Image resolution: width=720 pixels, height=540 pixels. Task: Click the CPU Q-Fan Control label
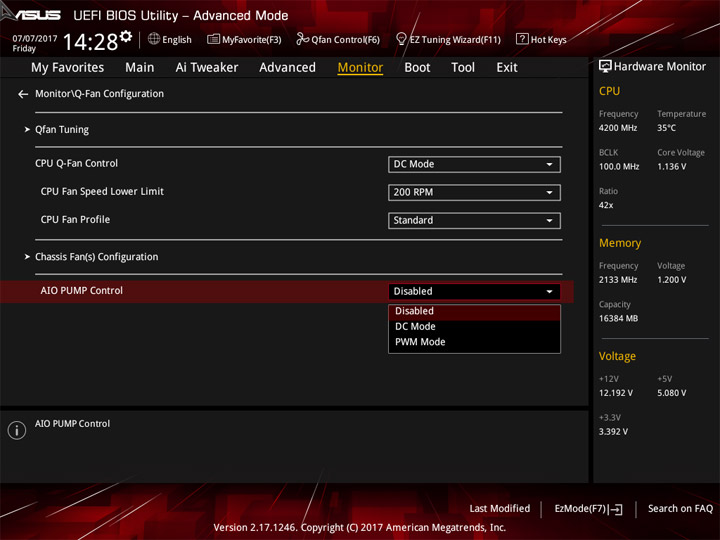[x=76, y=163]
